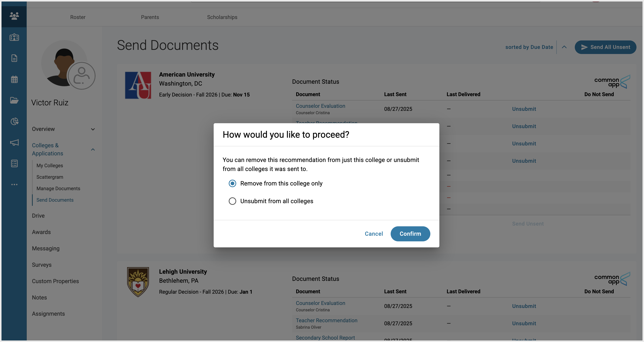Cancel the proceed dialog
Viewport: 644px width, 342px height.
coord(374,234)
